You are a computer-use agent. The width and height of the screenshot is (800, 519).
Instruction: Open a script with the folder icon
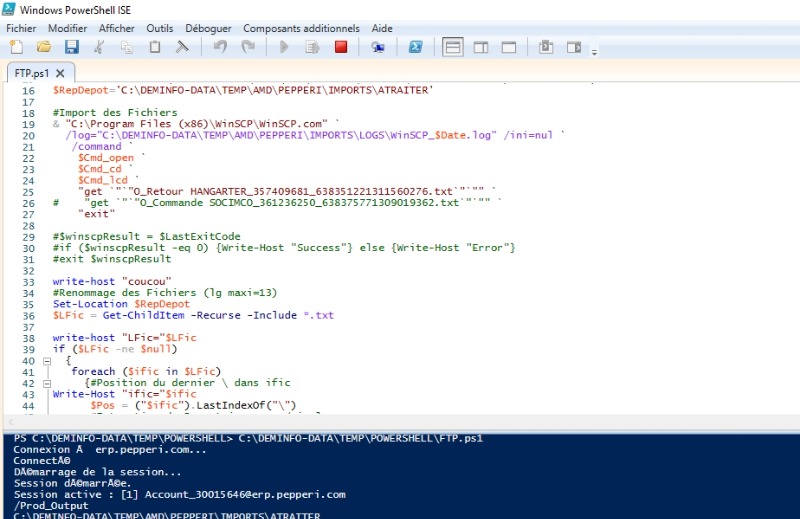(x=44, y=47)
